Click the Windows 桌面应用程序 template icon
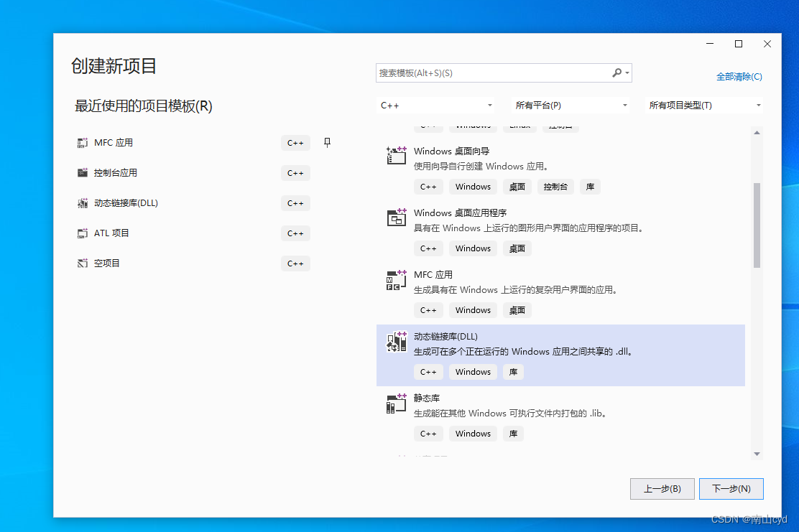 397,218
